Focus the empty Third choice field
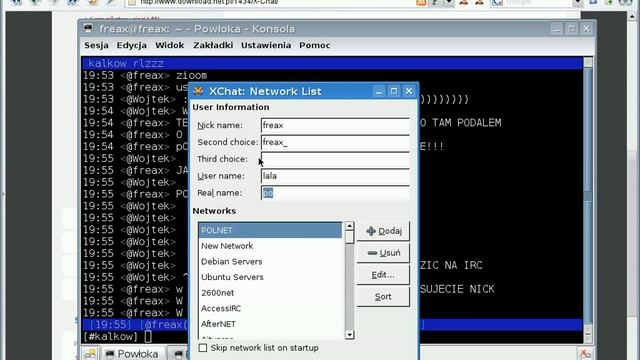The width and height of the screenshot is (640, 360). tap(335, 159)
